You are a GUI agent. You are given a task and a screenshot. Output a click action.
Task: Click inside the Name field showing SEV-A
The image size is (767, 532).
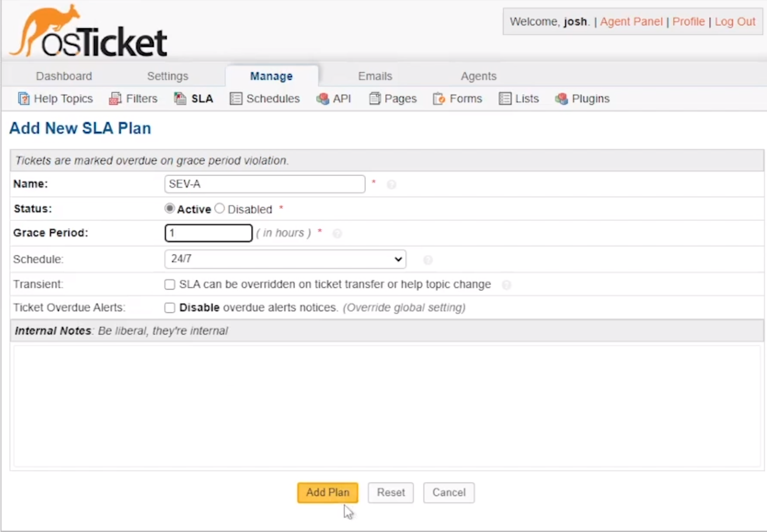(x=264, y=184)
